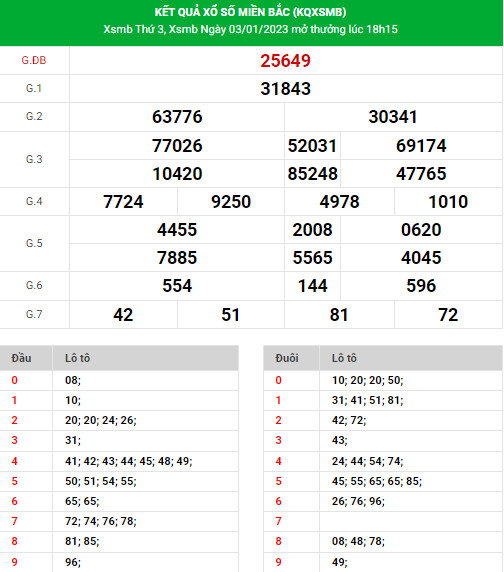Screen dimensions: 504x572
Task: Click the Đuôi column header
Action: 287,358
